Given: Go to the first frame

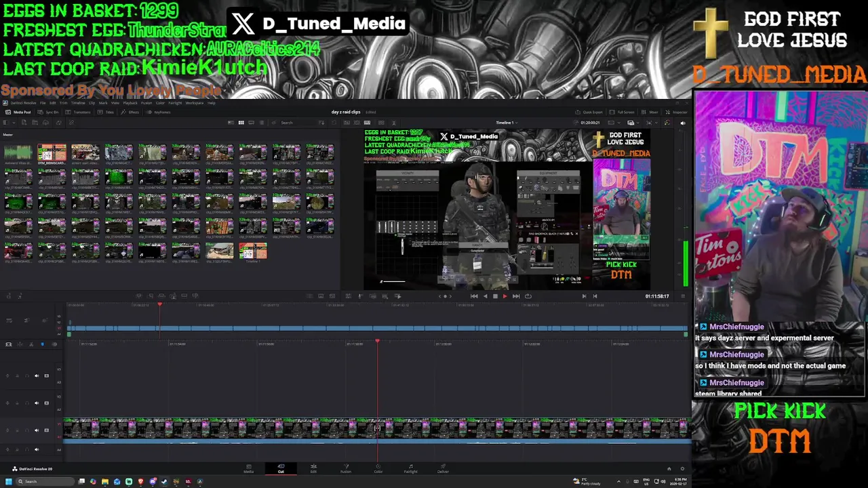Looking at the screenshot, I should point(474,296).
